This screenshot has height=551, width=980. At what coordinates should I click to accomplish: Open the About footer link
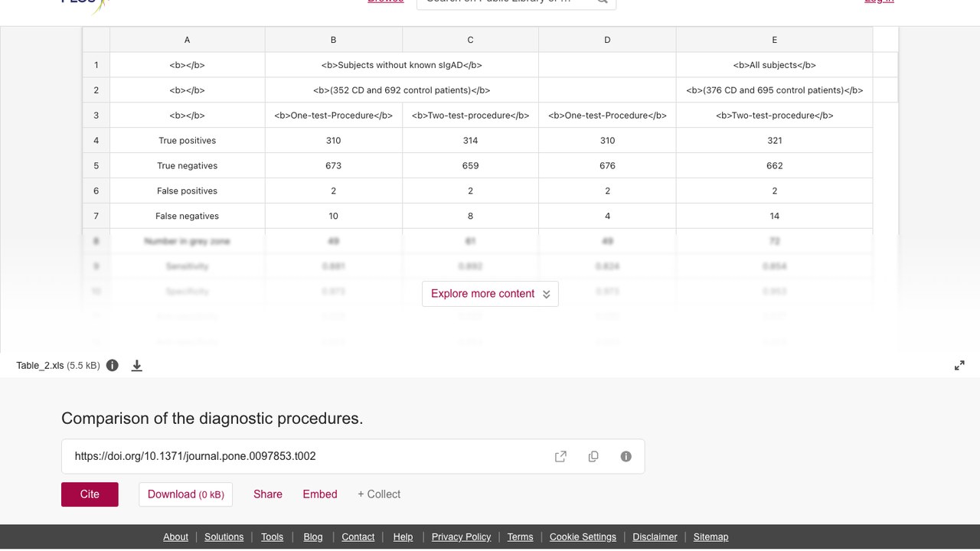(175, 536)
